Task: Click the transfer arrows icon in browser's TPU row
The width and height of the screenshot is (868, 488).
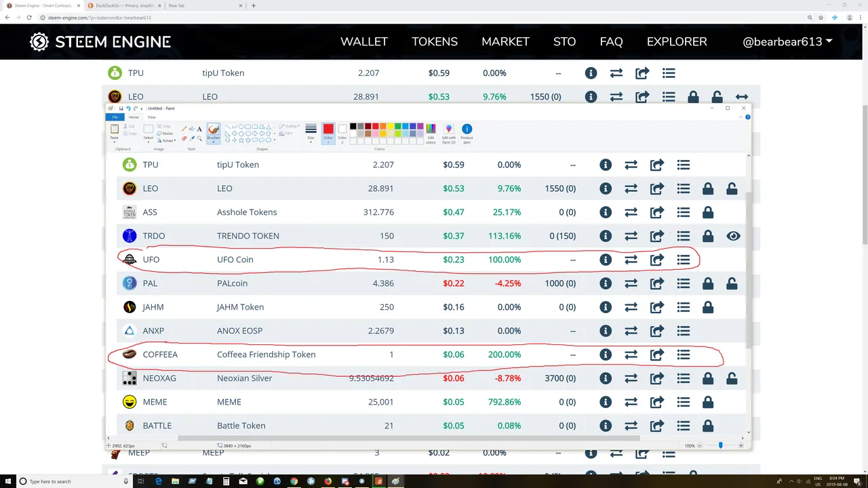Action: 616,73
